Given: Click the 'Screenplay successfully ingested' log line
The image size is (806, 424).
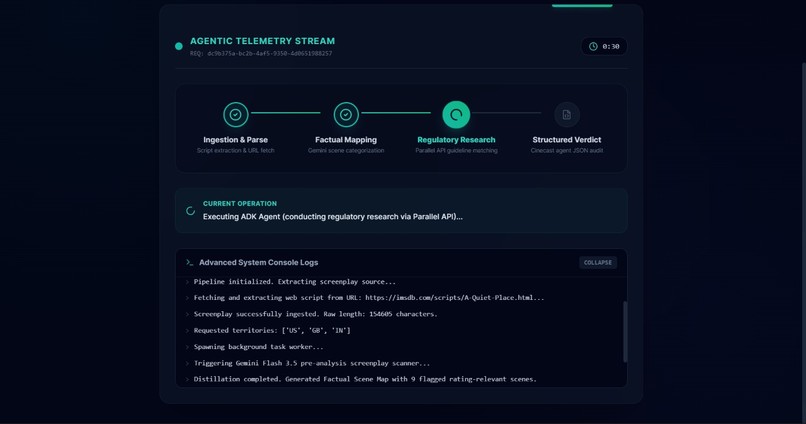Looking at the screenshot, I should (315, 314).
